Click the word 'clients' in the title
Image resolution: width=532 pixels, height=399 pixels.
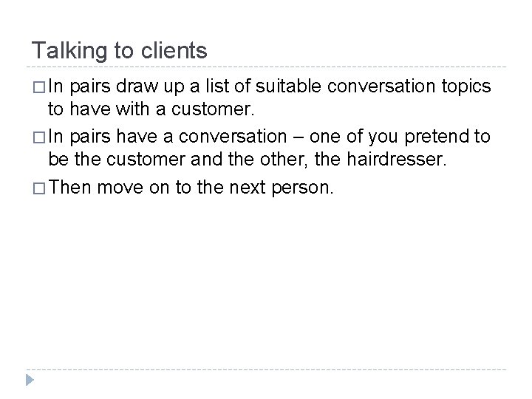click(174, 50)
